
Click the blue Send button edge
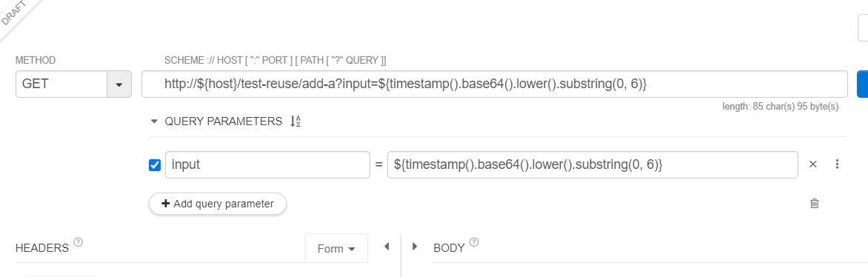[x=863, y=84]
